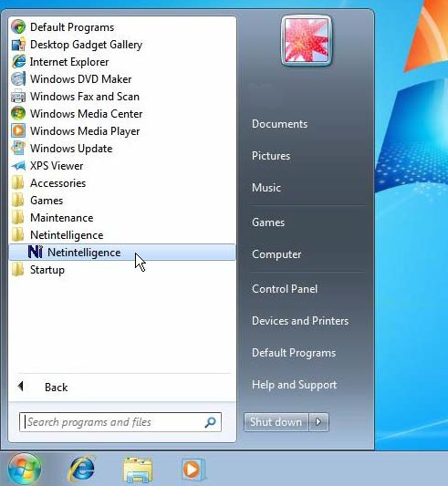This screenshot has width=448, height=486.
Task: Click the Back arrow icon
Action: tap(20, 387)
